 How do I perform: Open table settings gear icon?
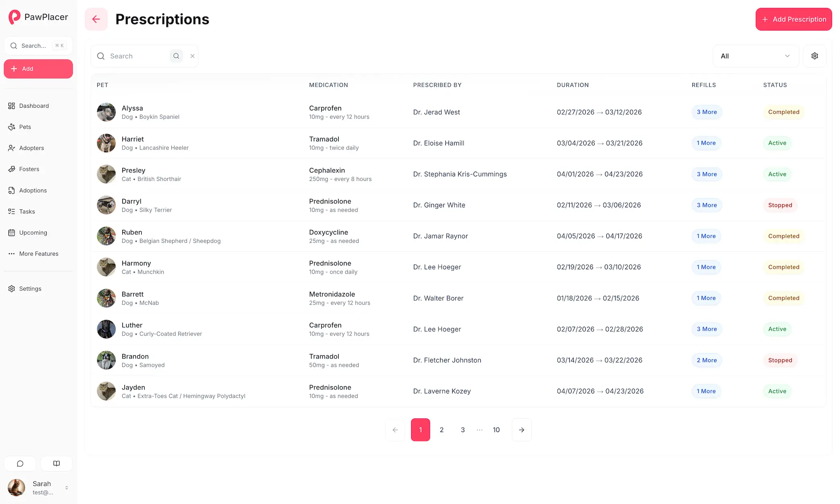(815, 56)
